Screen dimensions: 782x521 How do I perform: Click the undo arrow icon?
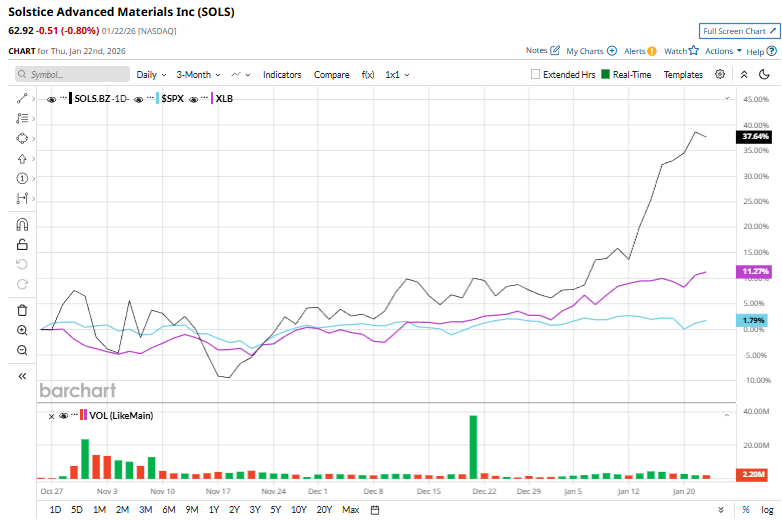pyautogui.click(x=22, y=264)
